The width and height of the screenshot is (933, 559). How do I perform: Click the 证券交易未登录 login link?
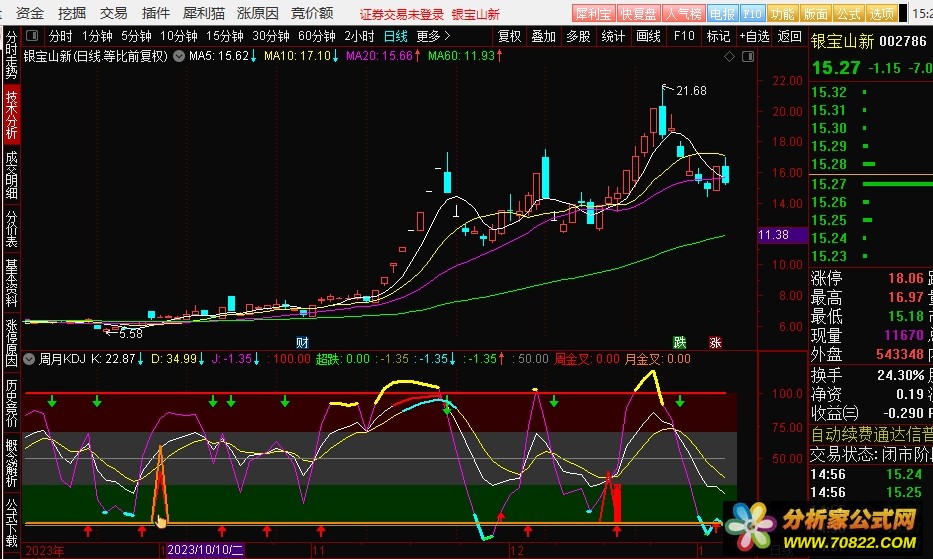401,14
